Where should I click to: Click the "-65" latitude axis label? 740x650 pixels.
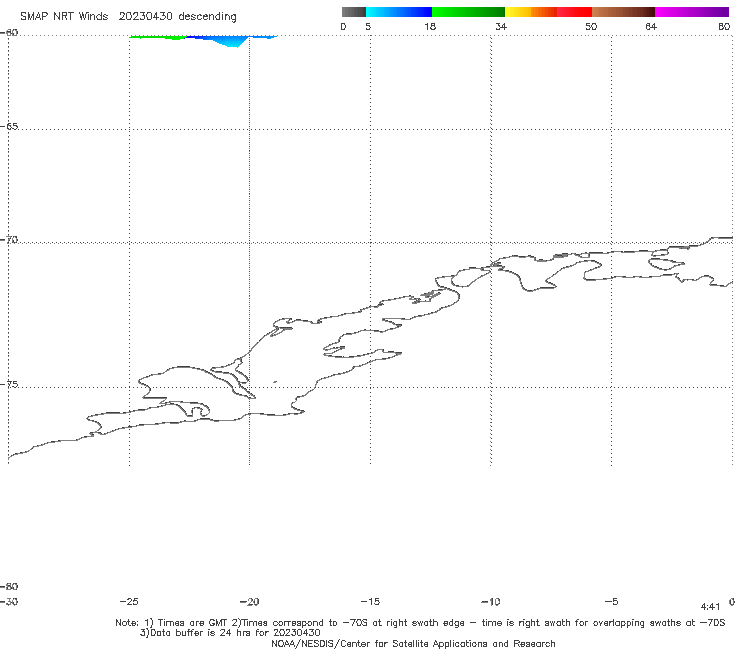coord(9,127)
